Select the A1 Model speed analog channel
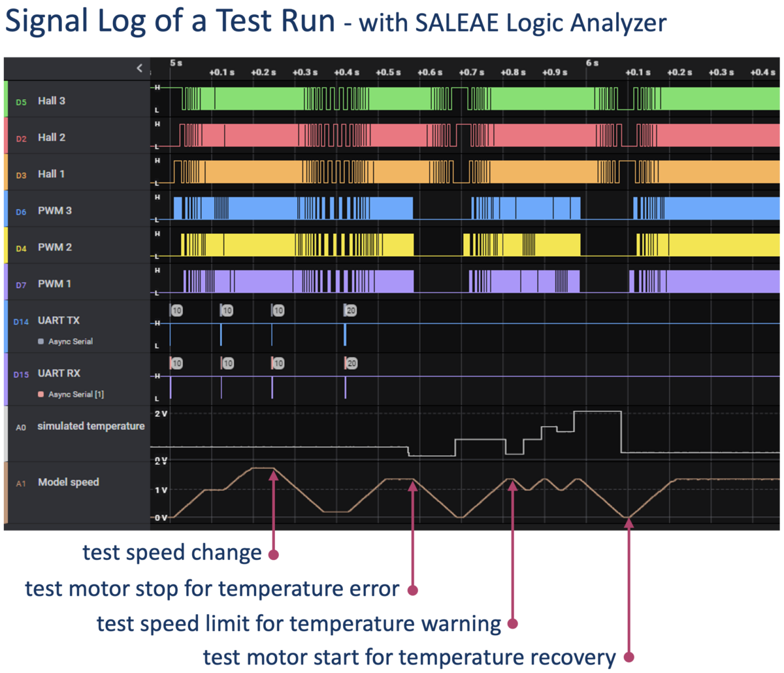The height and width of the screenshot is (673, 784). click(68, 482)
